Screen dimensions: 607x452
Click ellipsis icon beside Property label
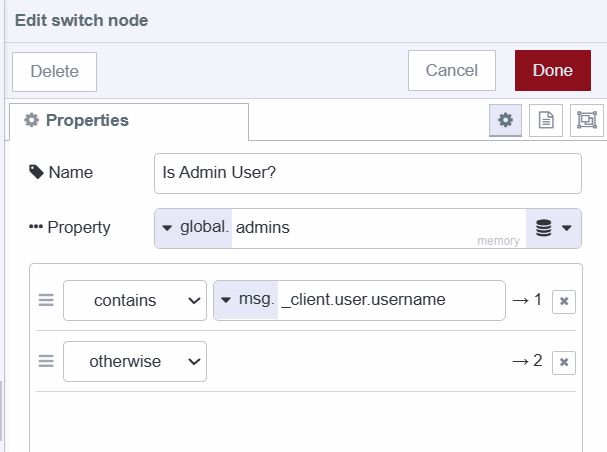point(36,227)
